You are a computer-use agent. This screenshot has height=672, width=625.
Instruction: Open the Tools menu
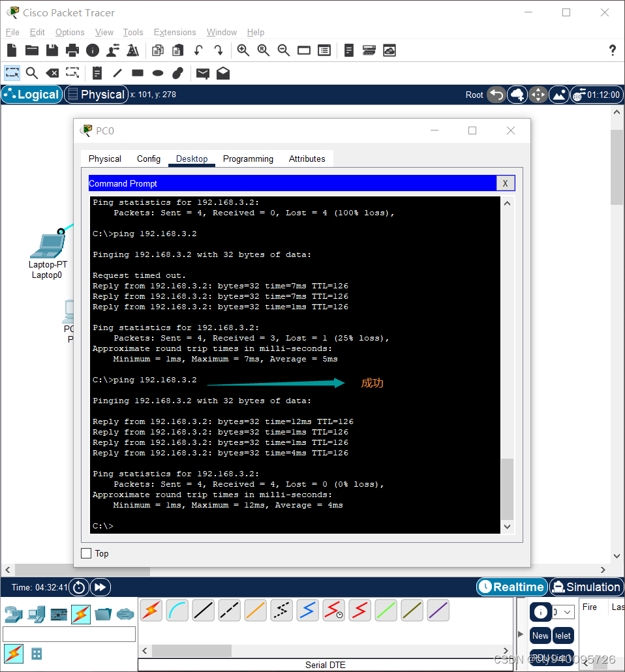(x=133, y=32)
